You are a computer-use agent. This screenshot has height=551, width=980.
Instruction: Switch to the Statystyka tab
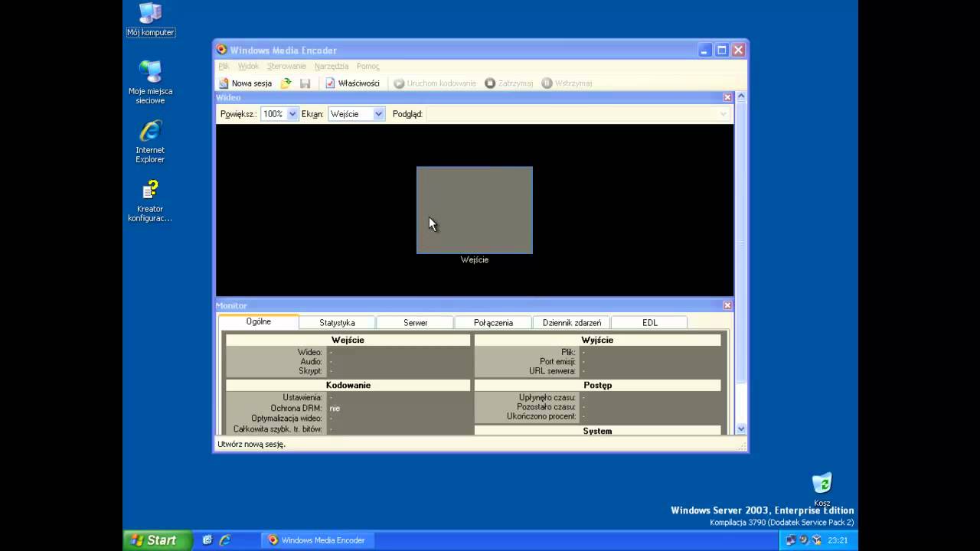(337, 323)
